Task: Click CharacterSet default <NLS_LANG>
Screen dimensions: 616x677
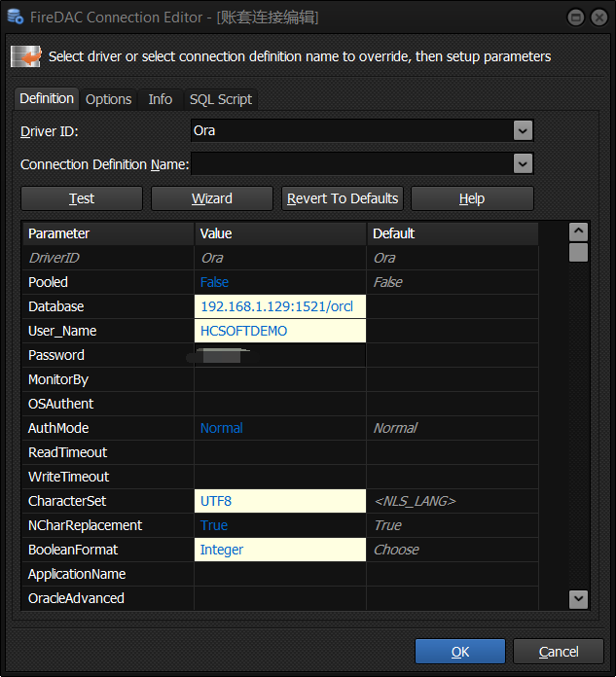Action: coord(416,501)
